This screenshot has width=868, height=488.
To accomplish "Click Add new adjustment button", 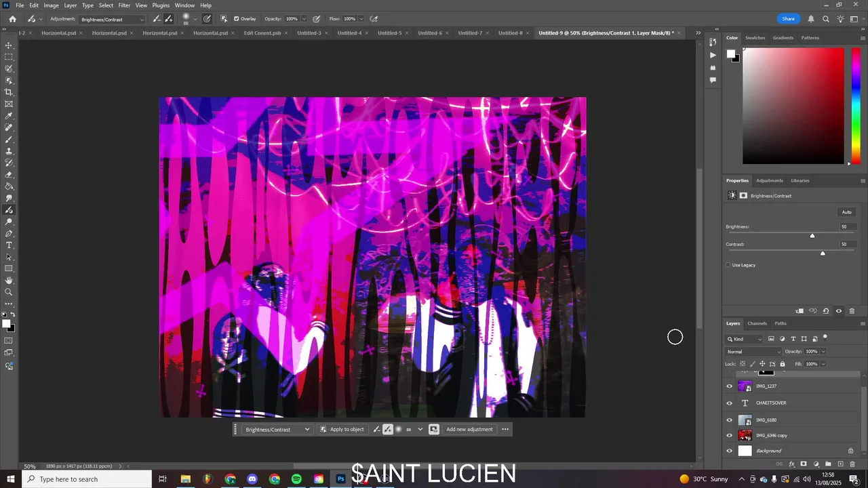I will (x=469, y=429).
